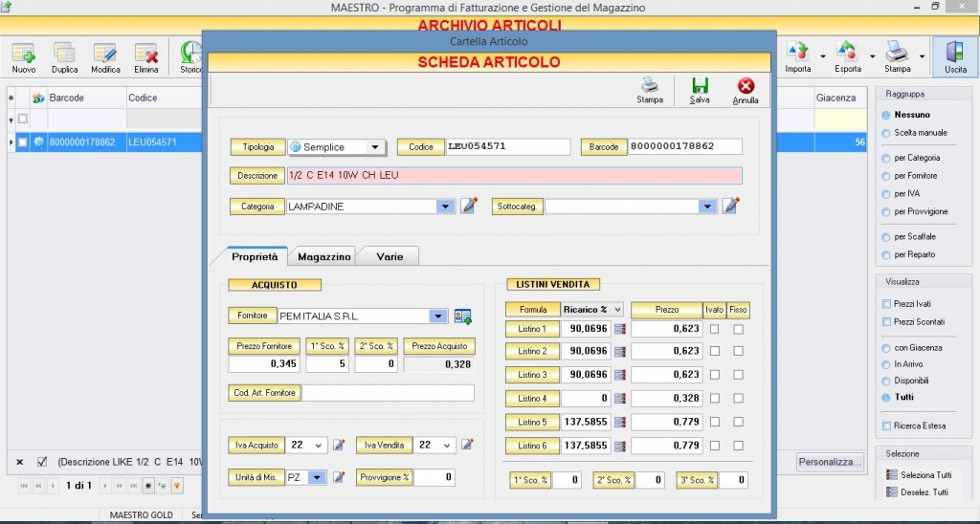Image resolution: width=980 pixels, height=524 pixels.
Task: Open the Unità di Mis. PZ dropdown
Action: [x=317, y=478]
